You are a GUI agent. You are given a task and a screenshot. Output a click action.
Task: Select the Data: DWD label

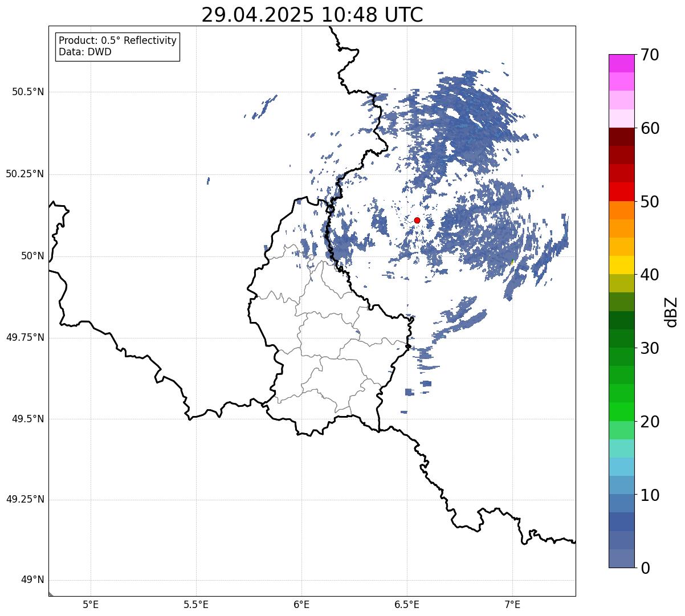coord(85,52)
